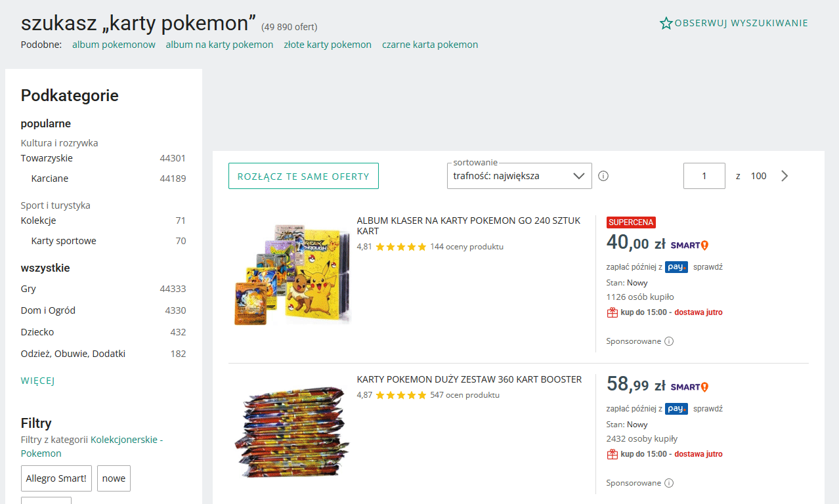Open the Karciane subcategory

pos(50,178)
